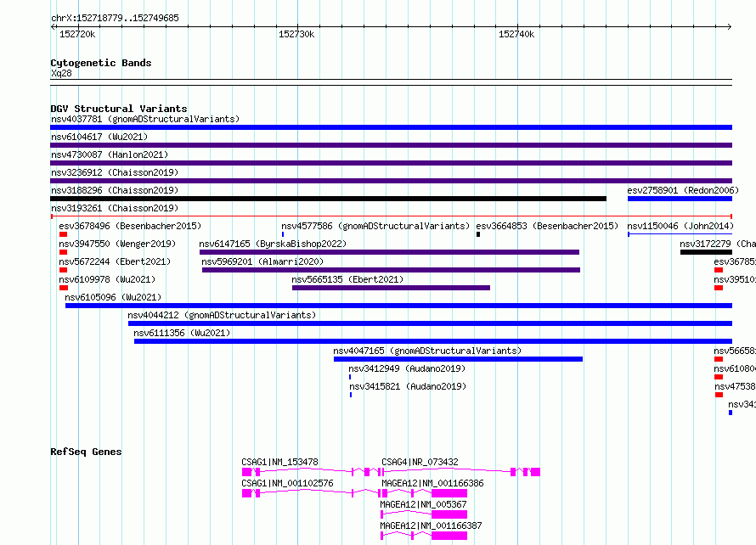Click the DGV Structural Variants track title
The width and height of the screenshot is (756, 545).
(119, 109)
